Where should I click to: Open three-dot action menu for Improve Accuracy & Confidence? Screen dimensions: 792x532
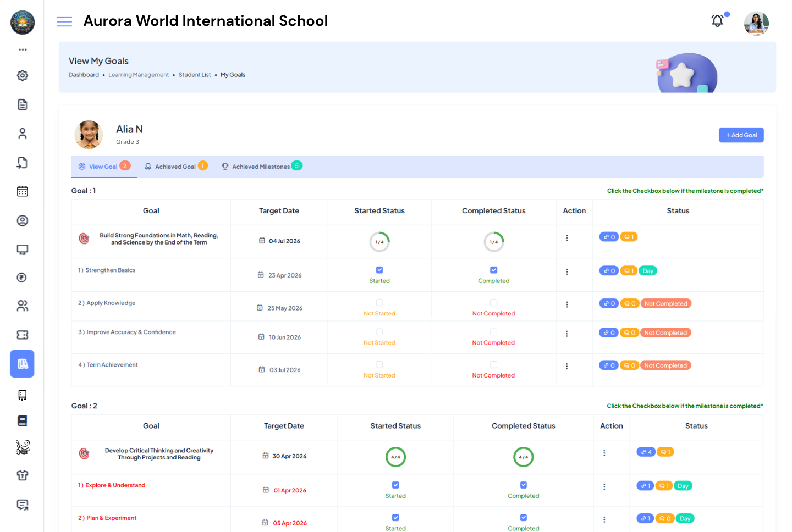pyautogui.click(x=567, y=334)
